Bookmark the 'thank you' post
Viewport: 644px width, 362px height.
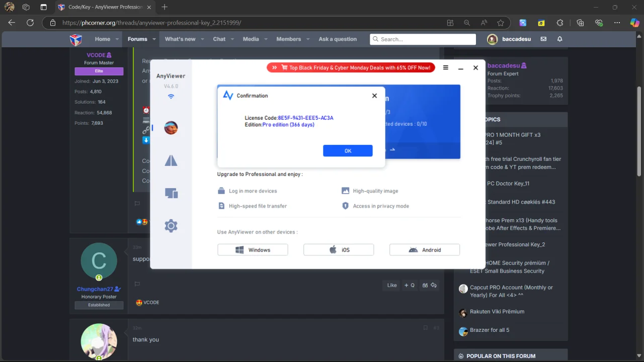click(425, 328)
